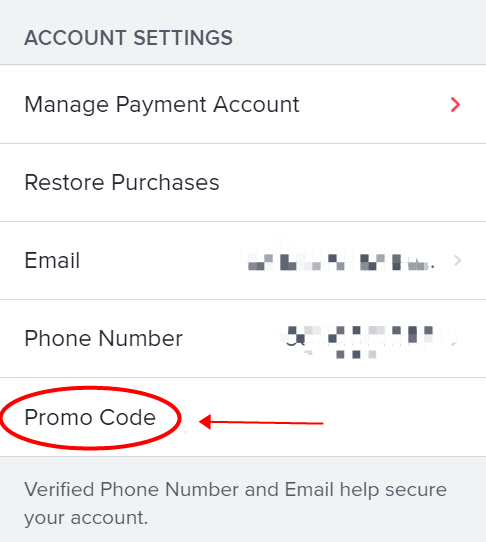486x542 pixels.
Task: Click the verified phone and email footer note
Action: 235,503
